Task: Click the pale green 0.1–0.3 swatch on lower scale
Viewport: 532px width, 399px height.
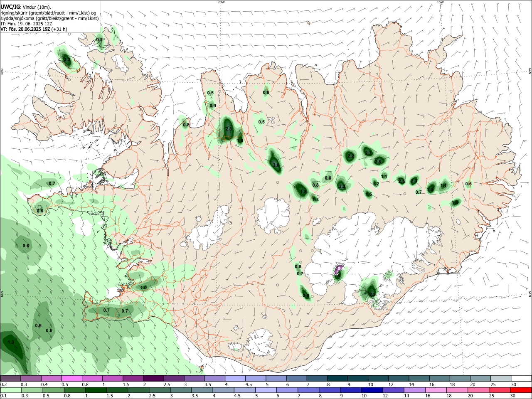Action: tap(10, 390)
